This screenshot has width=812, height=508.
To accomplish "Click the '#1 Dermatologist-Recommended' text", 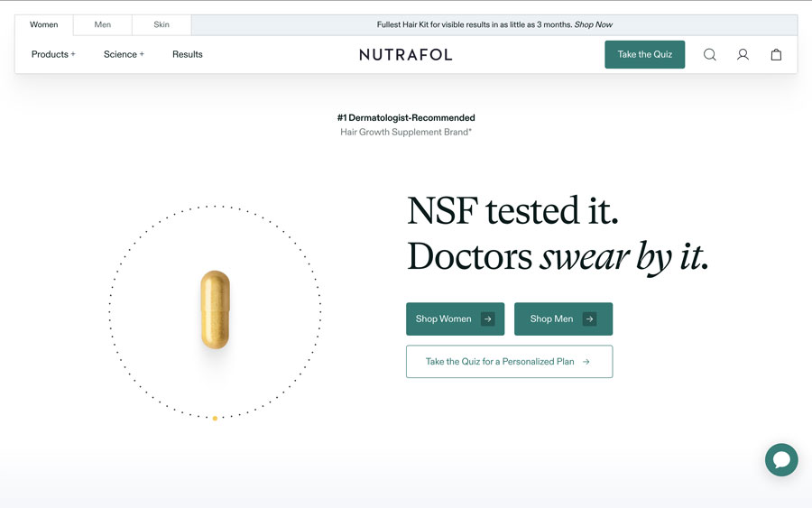I will [x=406, y=117].
